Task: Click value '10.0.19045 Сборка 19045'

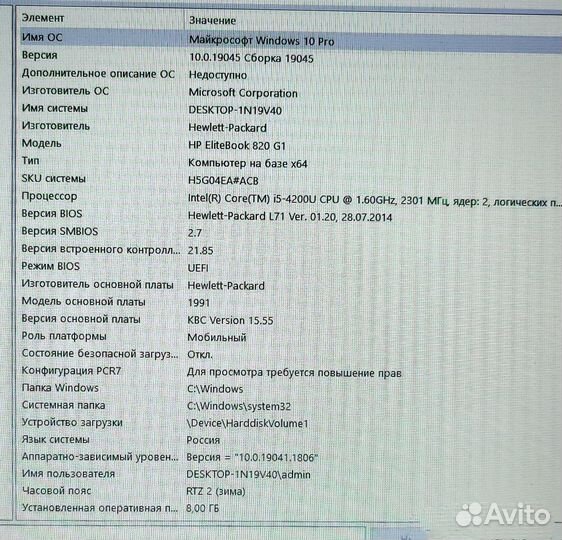Action: point(251,58)
